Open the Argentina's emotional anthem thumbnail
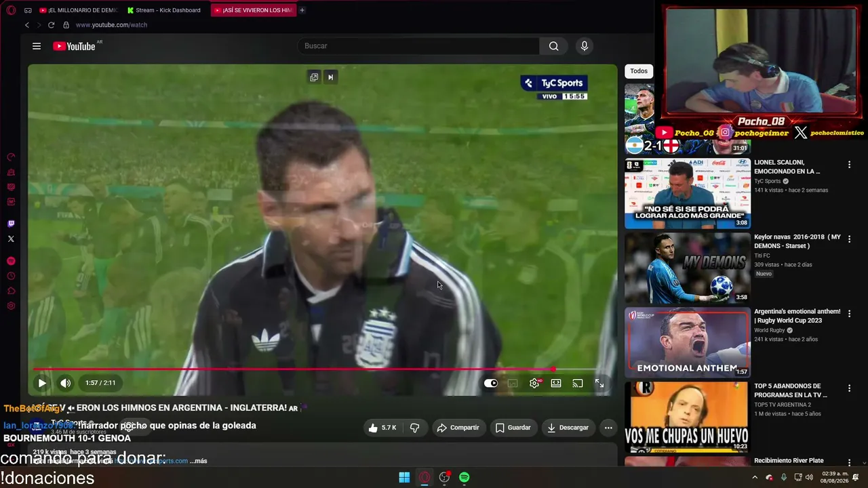Viewport: 868px width, 488px height. [688, 343]
